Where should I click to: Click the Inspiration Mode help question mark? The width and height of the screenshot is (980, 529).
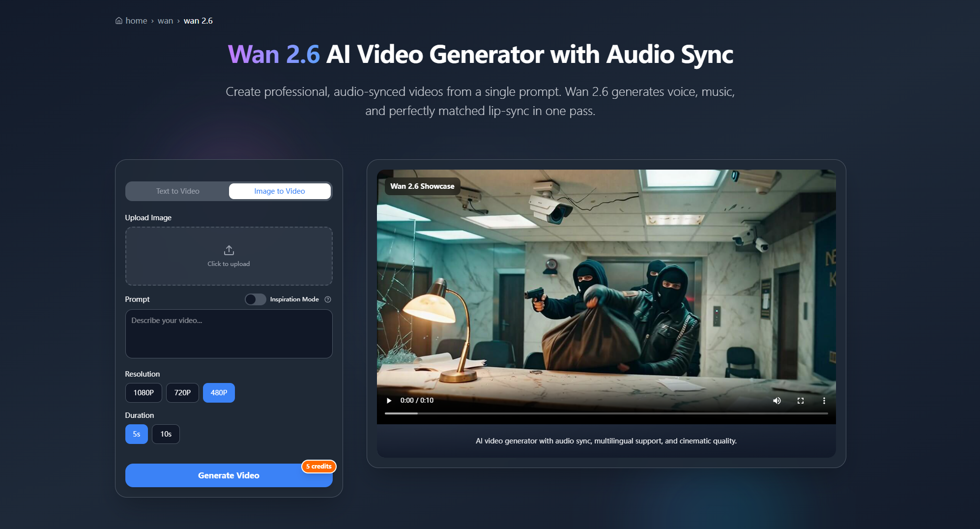(328, 299)
